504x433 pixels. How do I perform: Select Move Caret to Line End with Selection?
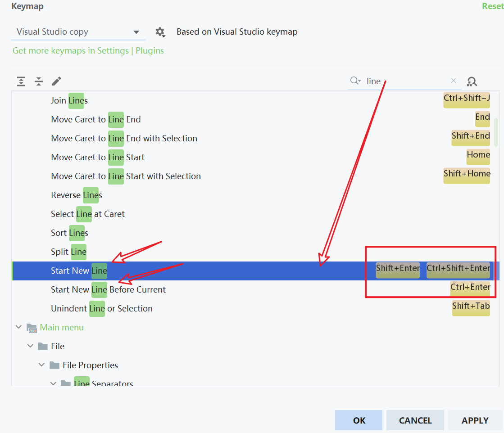[124, 139]
